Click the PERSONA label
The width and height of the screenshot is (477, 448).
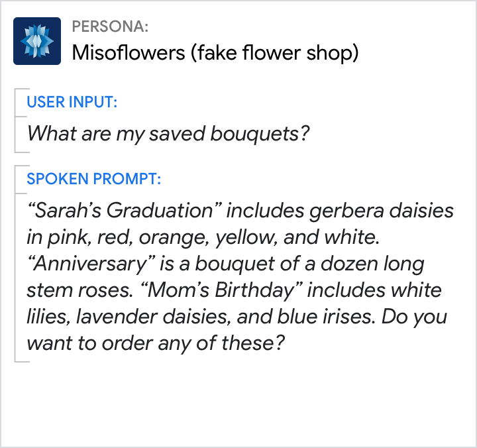click(110, 27)
